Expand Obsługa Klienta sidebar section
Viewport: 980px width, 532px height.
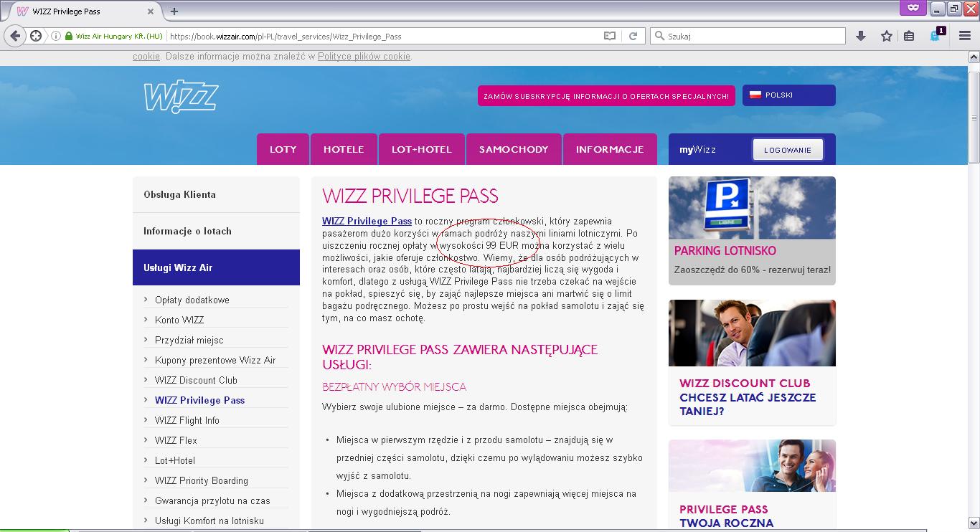pyautogui.click(x=216, y=194)
